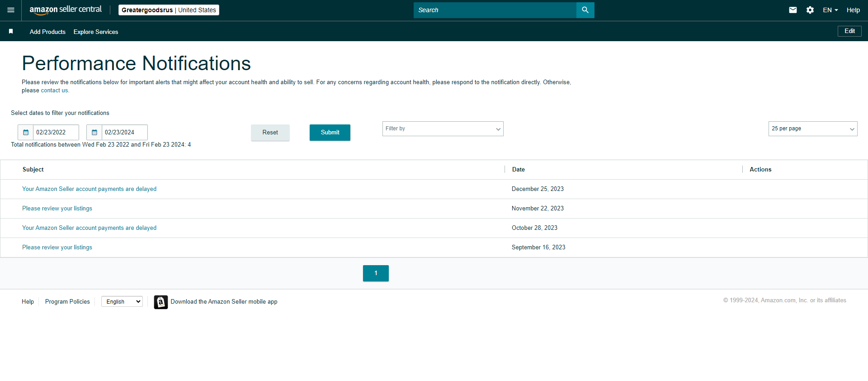Screen dimensions: 868x381
Task: Click the Edit button
Action: (849, 31)
